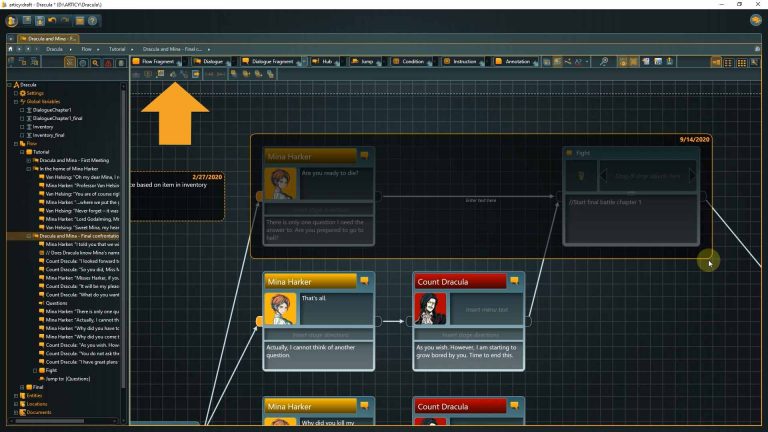Select Questions hub in the navigator tree
Image resolution: width=768 pixels, height=432 pixels.
(x=56, y=303)
